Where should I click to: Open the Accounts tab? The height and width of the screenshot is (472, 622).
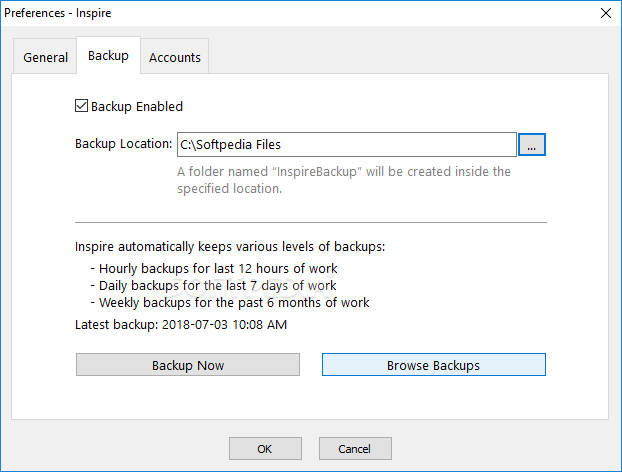175,57
